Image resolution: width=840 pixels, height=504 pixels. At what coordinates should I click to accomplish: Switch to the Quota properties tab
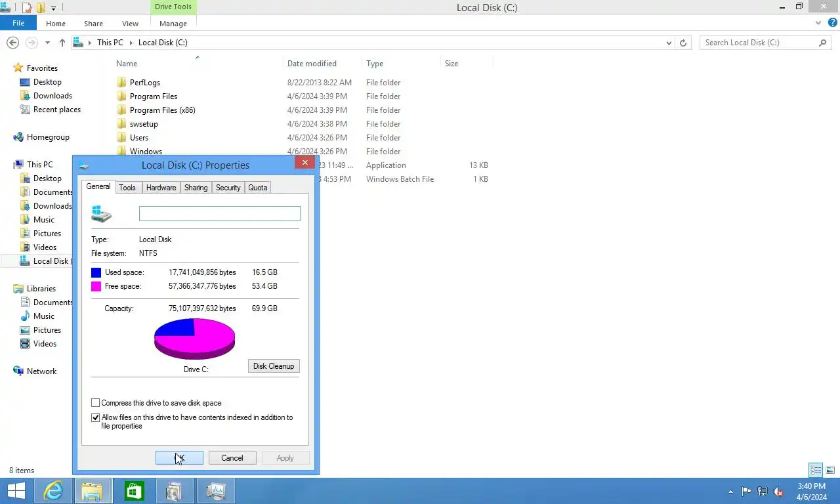point(258,188)
